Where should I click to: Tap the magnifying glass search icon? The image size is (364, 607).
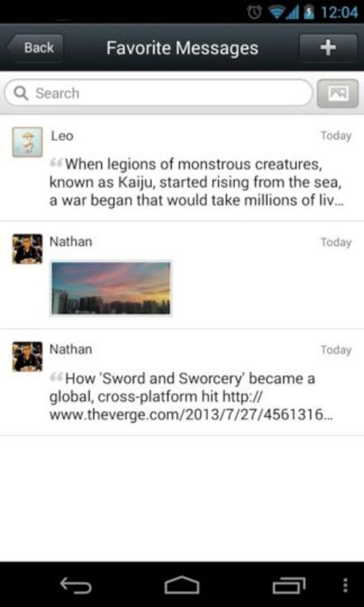coord(21,93)
